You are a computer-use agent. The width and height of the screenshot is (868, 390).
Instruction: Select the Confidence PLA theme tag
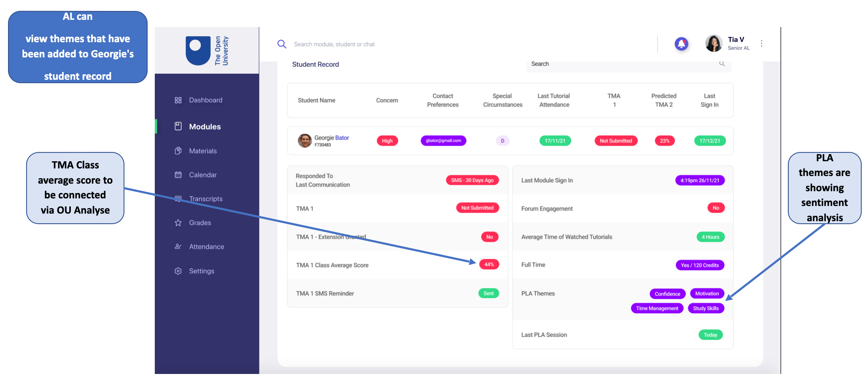tap(667, 294)
